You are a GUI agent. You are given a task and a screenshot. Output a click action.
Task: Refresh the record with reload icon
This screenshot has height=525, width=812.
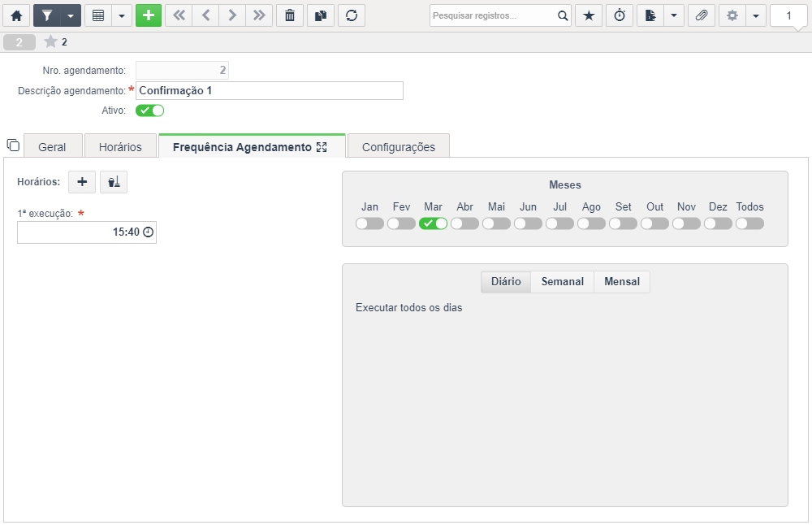352,15
